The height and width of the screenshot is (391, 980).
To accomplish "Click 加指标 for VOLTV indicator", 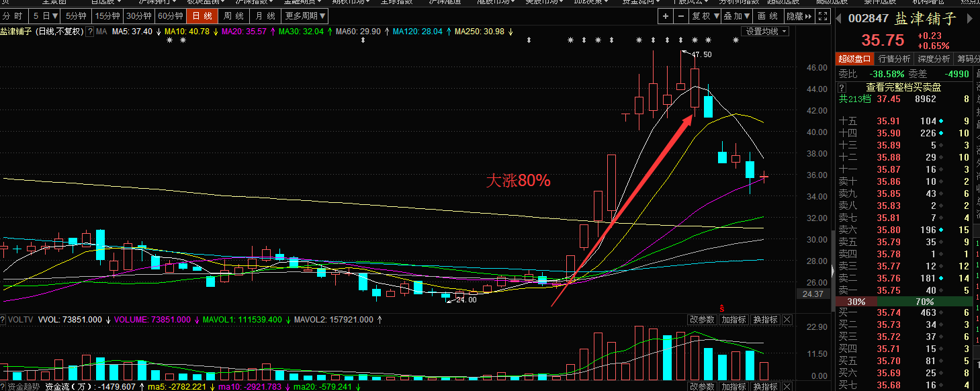I will coord(733,320).
